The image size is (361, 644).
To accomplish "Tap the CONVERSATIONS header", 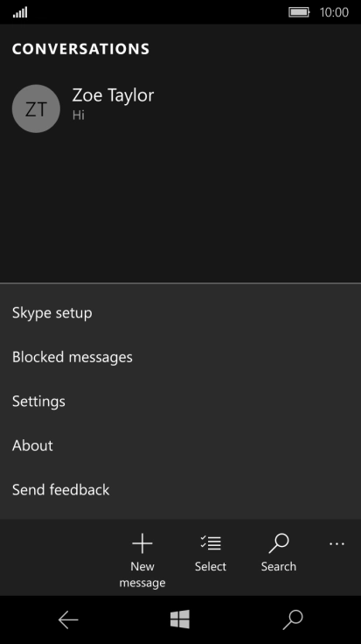I will pos(80,49).
